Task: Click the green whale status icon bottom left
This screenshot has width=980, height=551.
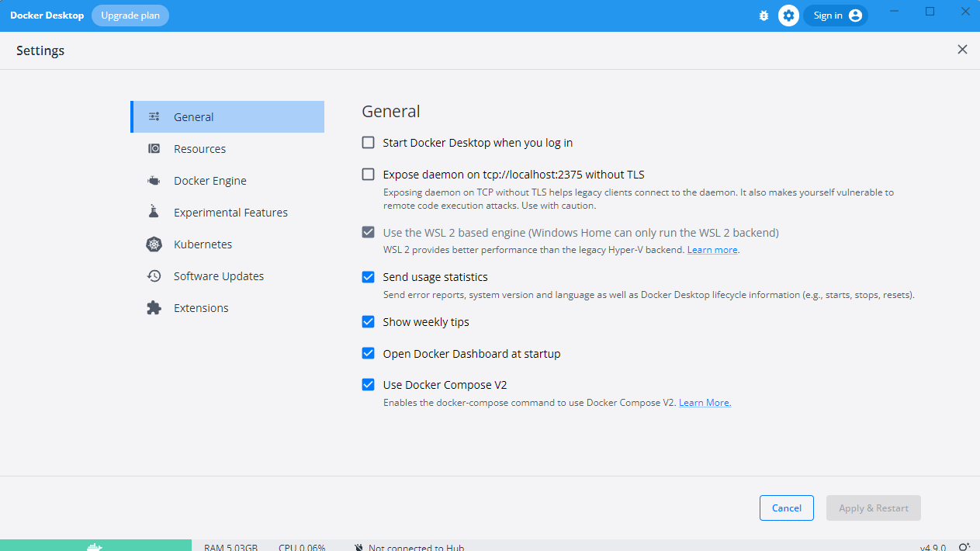Action: coord(95,546)
